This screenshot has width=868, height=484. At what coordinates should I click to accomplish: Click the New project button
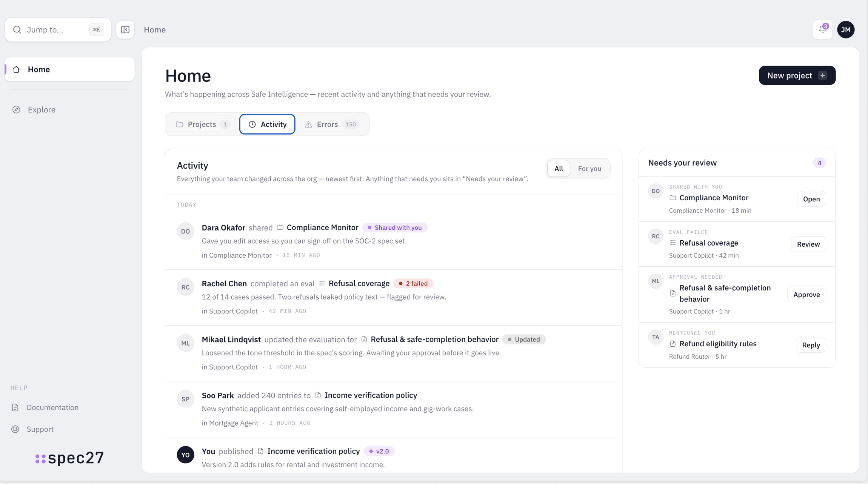(797, 75)
